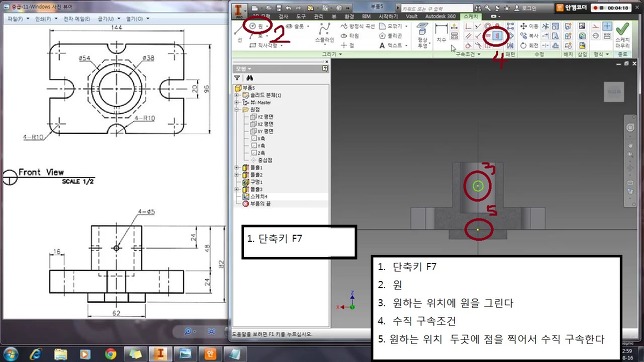Screen dimensions: 644x362
Task: Click the Windows Start button
Action: pos(10,353)
